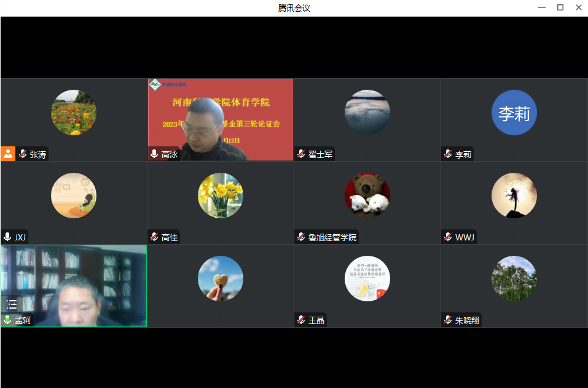
Task: Click the orange host icon beside 张涛
Action: coord(8,154)
